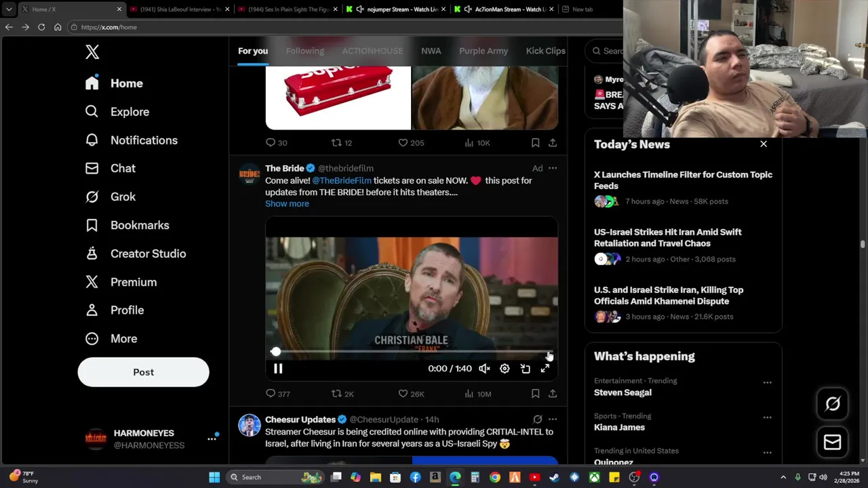Reply to The Bride post
The image size is (868, 488).
pyautogui.click(x=277, y=394)
